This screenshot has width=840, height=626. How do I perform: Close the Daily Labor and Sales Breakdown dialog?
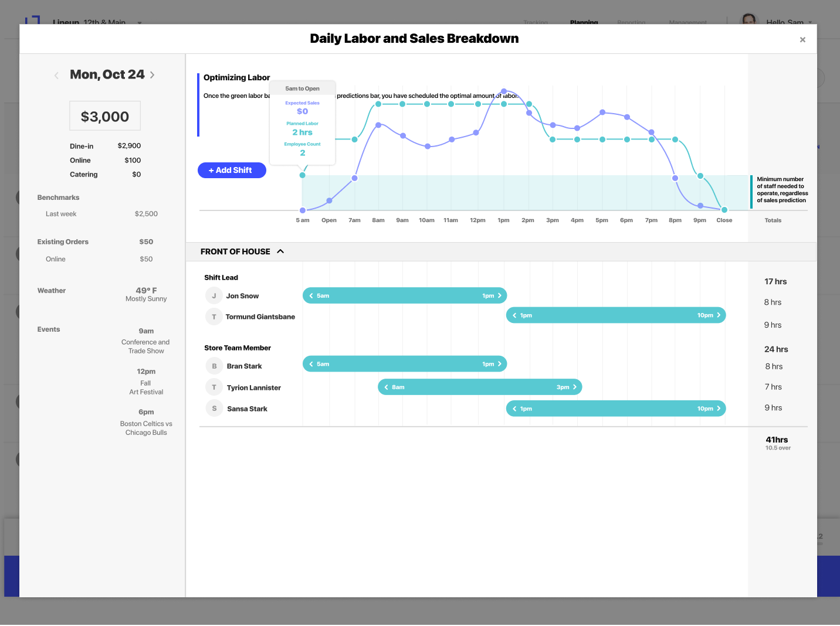[802, 40]
